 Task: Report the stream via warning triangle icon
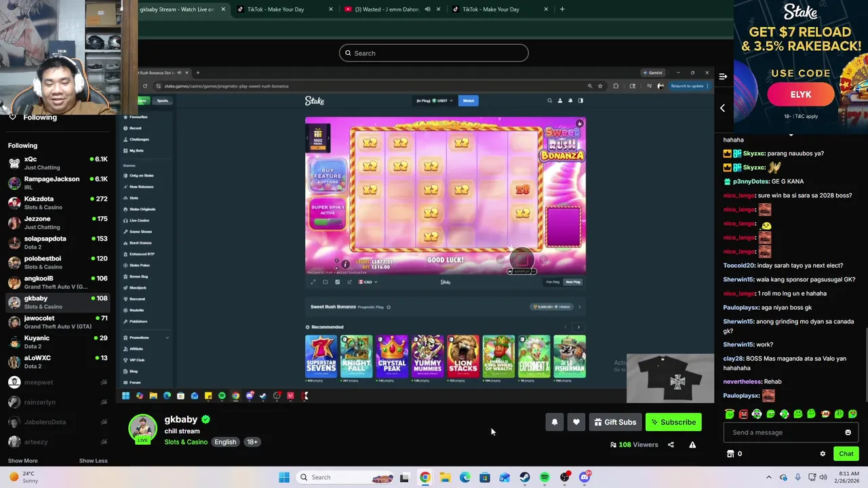click(x=692, y=445)
